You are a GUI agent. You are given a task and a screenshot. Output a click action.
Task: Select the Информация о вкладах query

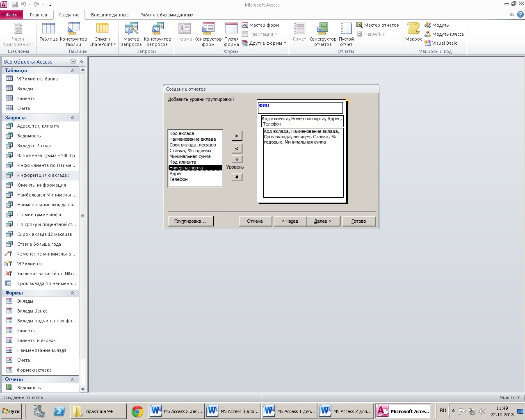[40, 175]
